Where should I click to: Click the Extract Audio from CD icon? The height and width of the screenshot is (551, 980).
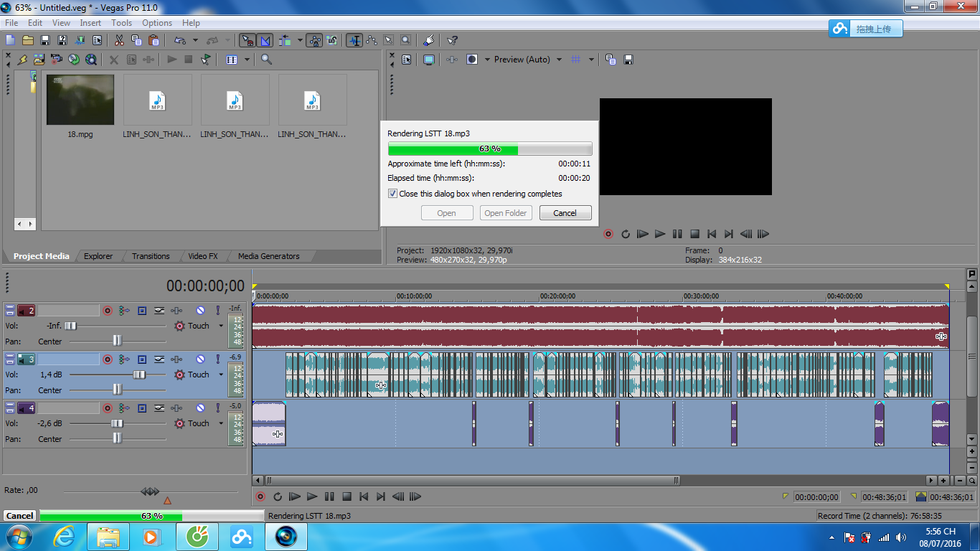[74, 60]
